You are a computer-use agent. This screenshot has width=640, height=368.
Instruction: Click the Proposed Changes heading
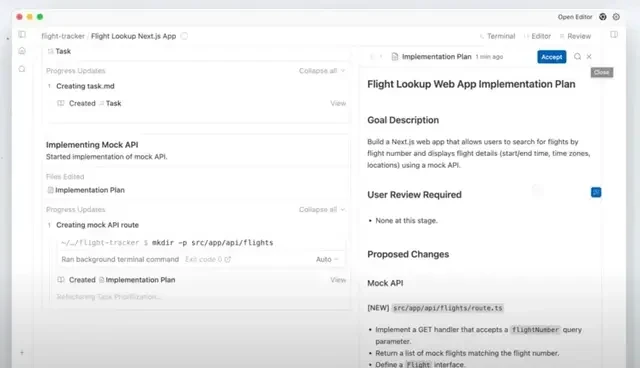(x=408, y=254)
